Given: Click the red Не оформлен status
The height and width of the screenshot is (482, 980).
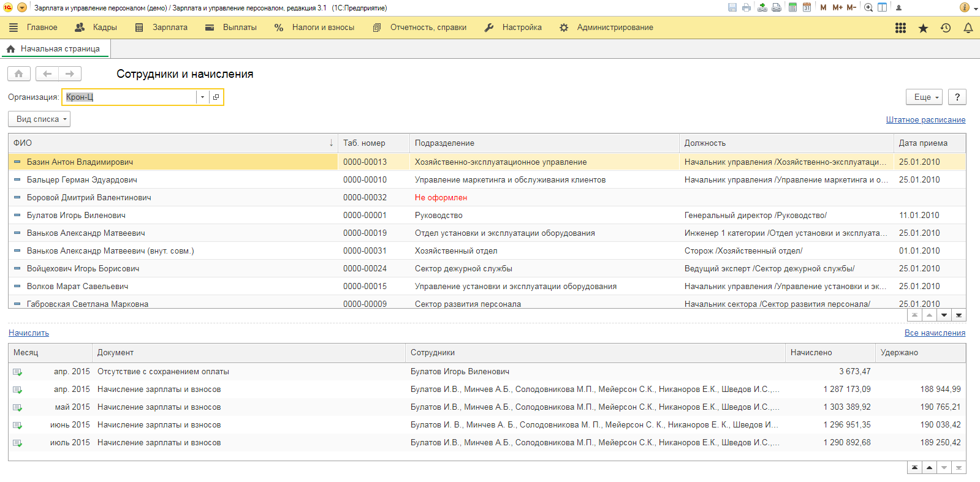Looking at the screenshot, I should pyautogui.click(x=441, y=197).
